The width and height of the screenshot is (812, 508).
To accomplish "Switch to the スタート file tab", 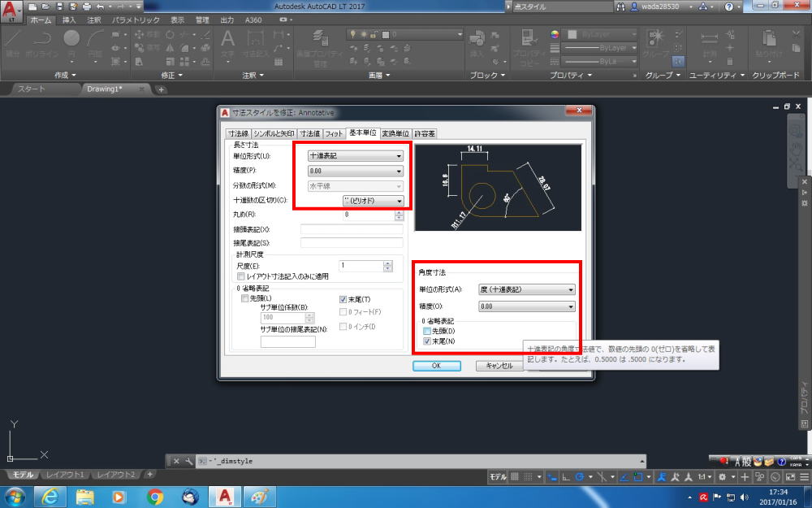I will point(32,89).
